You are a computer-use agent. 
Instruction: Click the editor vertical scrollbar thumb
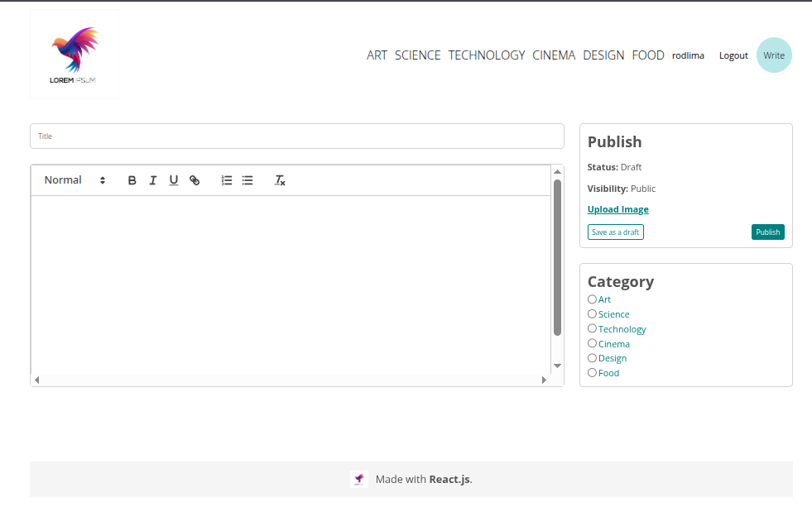tap(557, 256)
